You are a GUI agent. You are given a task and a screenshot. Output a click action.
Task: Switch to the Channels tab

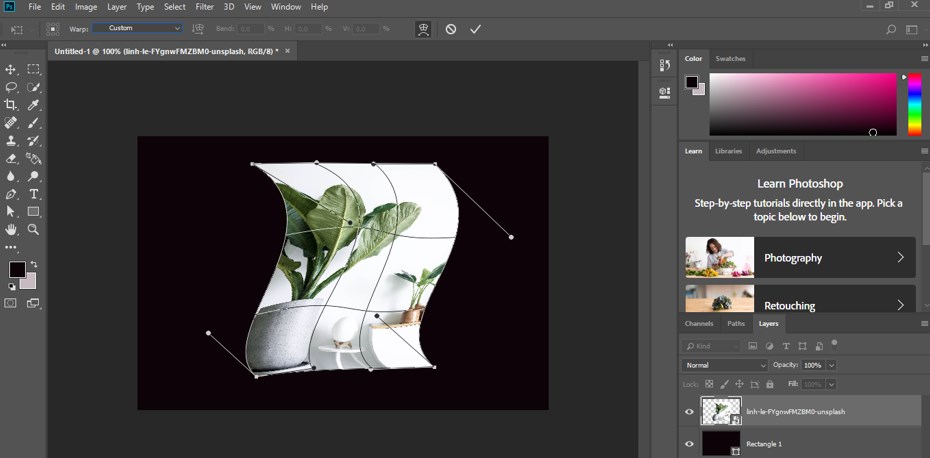pos(699,324)
